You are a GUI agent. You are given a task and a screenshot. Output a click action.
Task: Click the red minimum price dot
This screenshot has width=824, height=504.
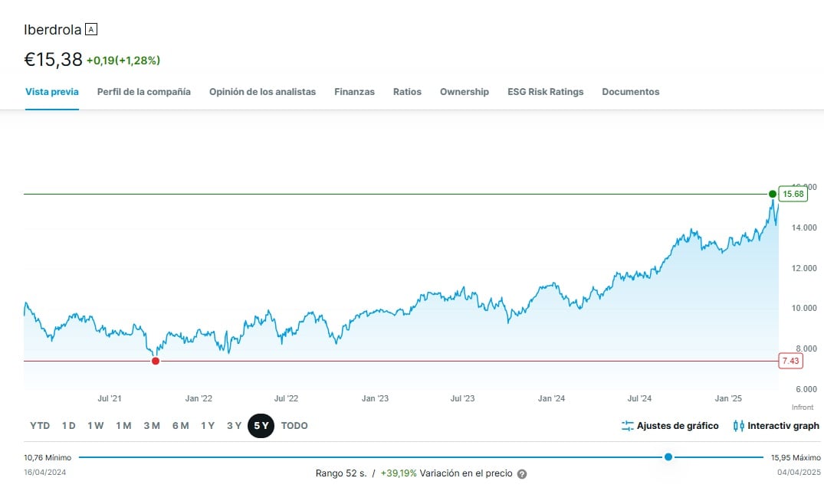coord(156,361)
